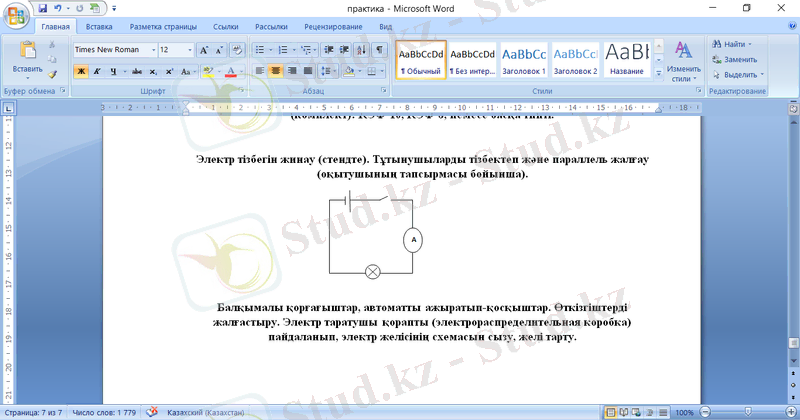Open the Разметка страницы tab
Image resolution: width=800 pixels, height=420 pixels.
click(x=160, y=28)
